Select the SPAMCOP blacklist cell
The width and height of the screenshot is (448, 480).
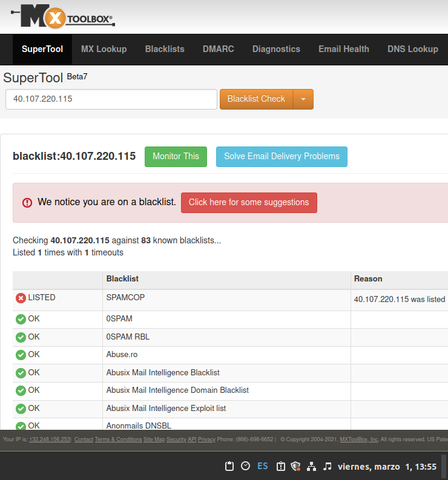click(x=226, y=300)
